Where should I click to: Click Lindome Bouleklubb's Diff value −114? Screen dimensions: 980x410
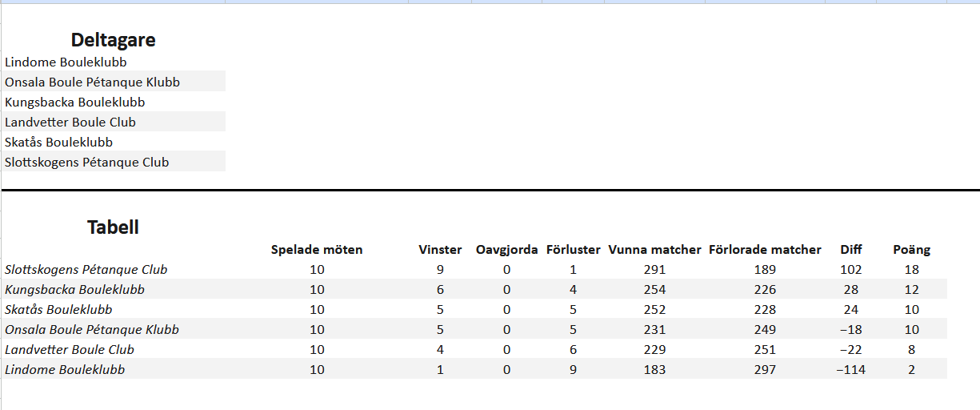[x=850, y=369]
